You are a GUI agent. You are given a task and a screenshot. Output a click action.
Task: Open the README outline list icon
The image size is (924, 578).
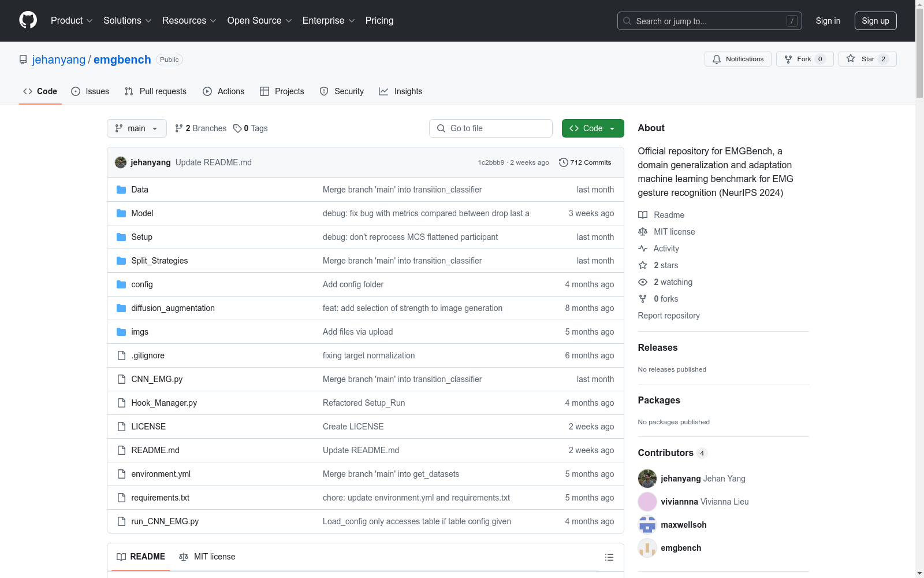click(x=609, y=557)
